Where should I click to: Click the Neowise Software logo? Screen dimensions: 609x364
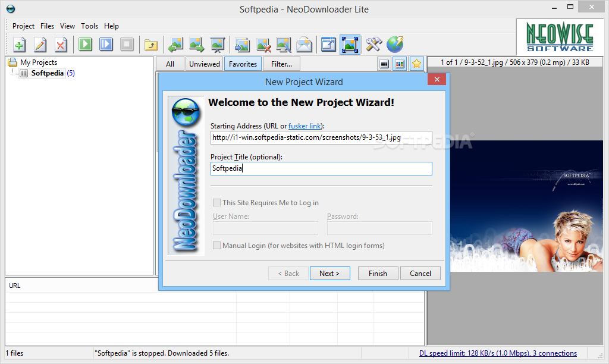(560, 37)
